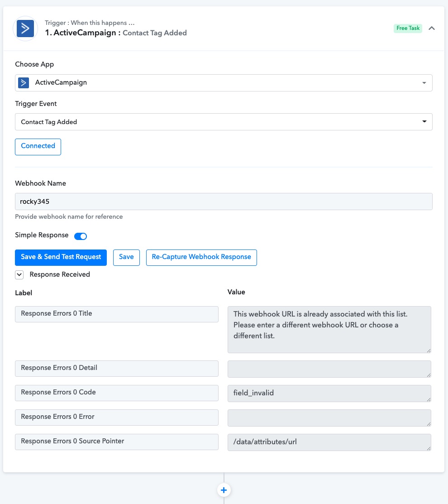Collapse the Response Received section
448x504 pixels.
(19, 274)
